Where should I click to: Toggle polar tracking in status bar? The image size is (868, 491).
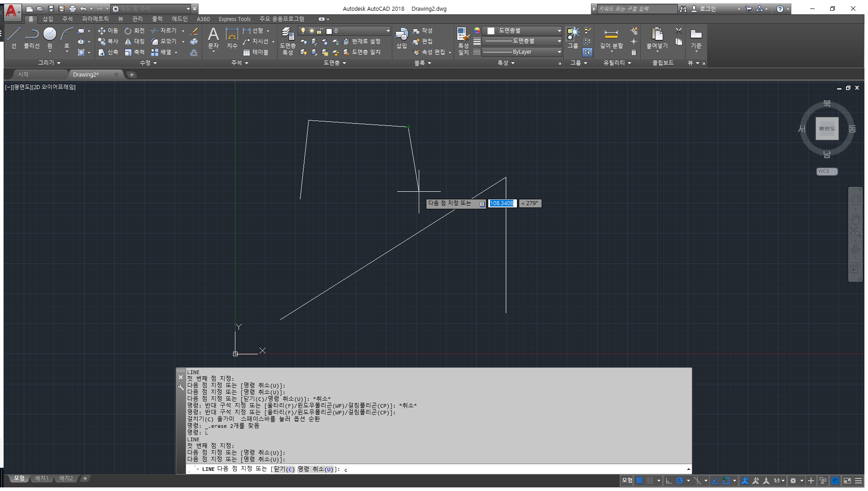[680, 481]
